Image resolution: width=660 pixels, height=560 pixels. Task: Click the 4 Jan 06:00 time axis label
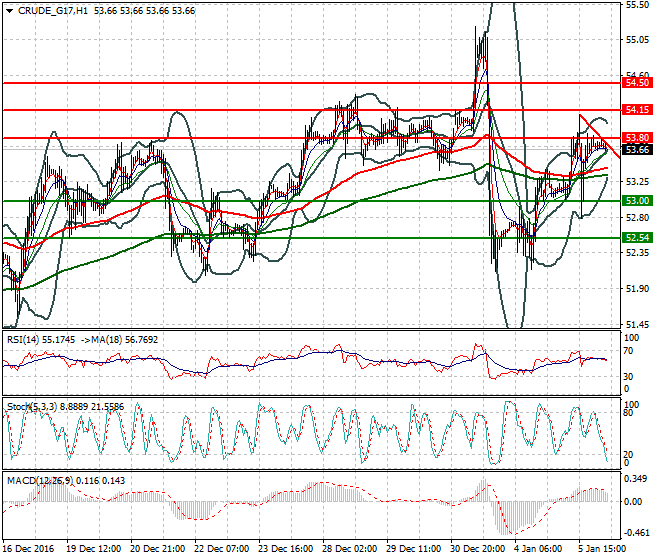point(538,549)
